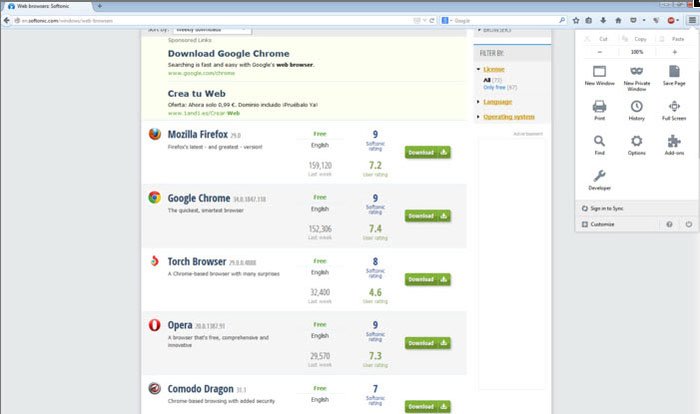Open the Torch Browser title link
The image size is (700, 414).
[197, 261]
